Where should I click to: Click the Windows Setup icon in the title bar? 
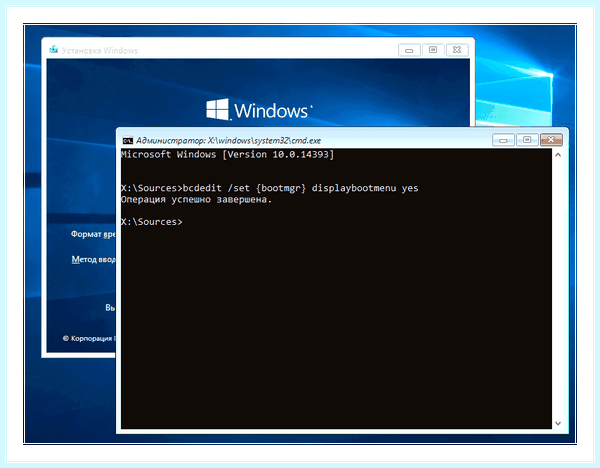54,50
